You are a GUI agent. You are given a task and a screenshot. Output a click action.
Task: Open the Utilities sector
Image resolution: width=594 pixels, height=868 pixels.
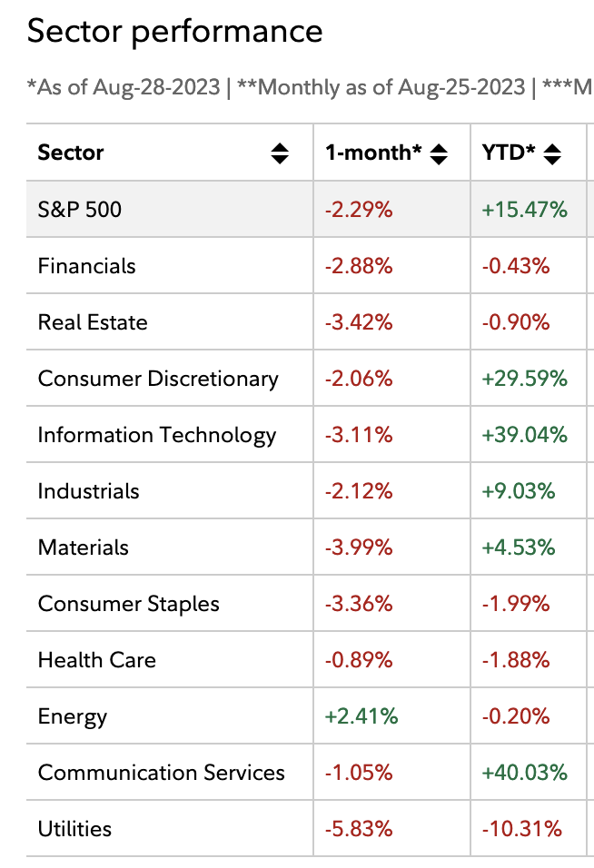point(74,829)
